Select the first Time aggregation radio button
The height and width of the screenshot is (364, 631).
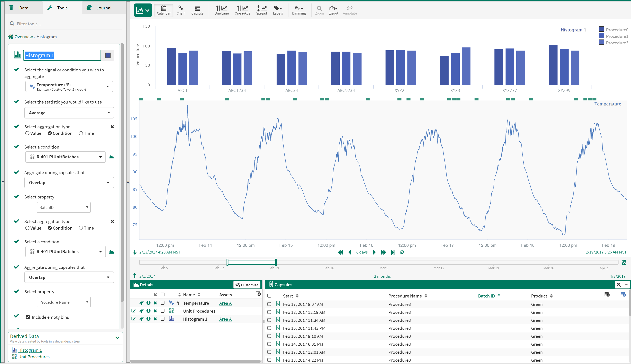point(81,133)
